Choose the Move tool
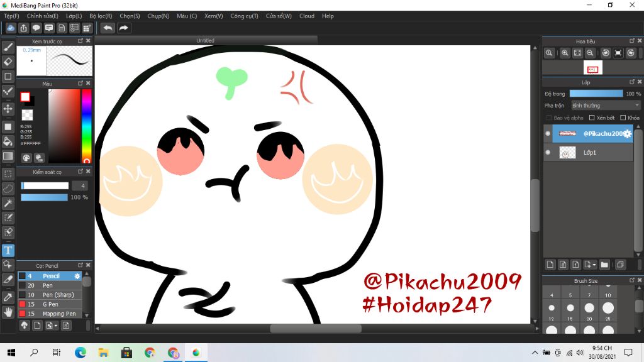The width and height of the screenshot is (644, 362). click(8, 109)
